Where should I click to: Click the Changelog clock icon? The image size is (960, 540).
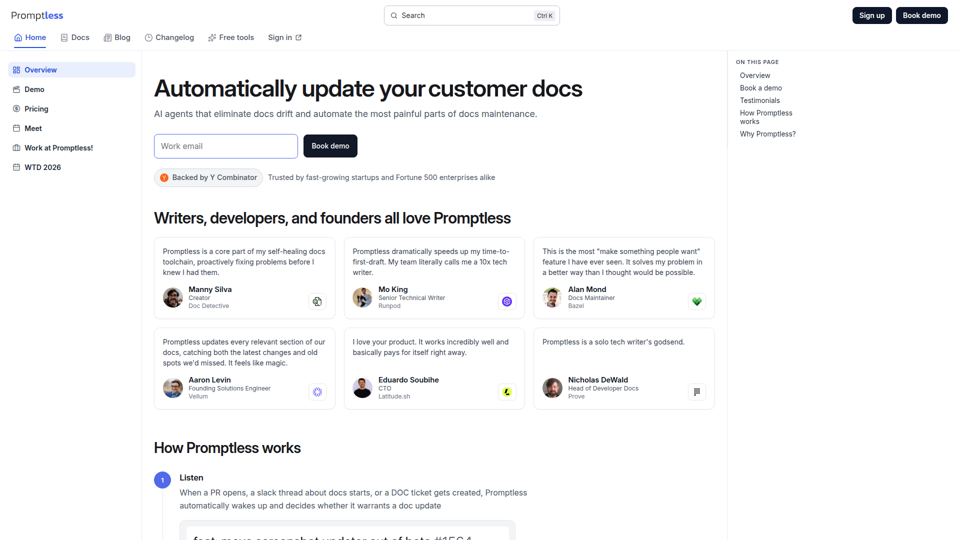click(x=149, y=37)
